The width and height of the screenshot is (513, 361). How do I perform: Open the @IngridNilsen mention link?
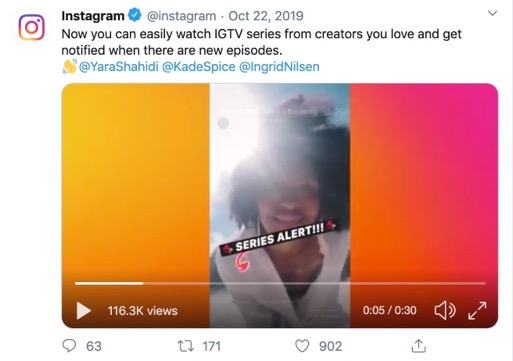point(279,67)
